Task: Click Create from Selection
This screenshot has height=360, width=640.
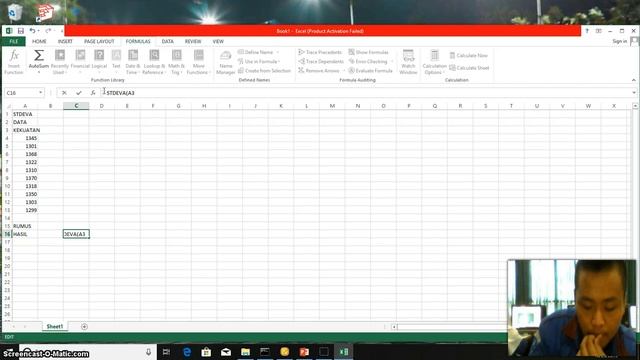Action: 264,71
